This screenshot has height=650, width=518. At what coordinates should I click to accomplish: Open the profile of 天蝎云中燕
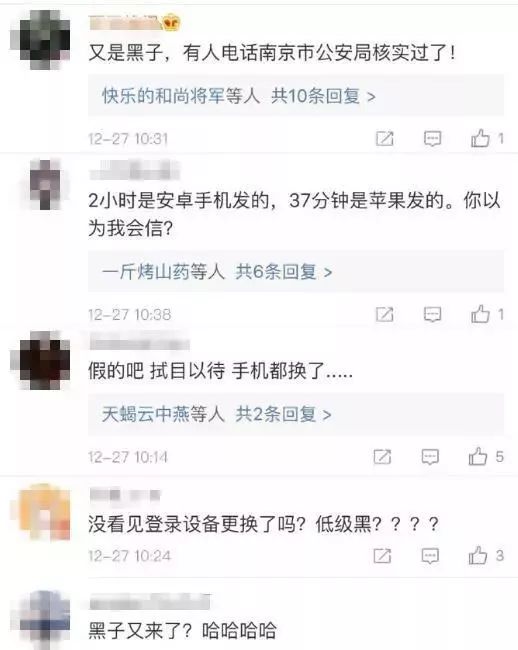(145, 414)
